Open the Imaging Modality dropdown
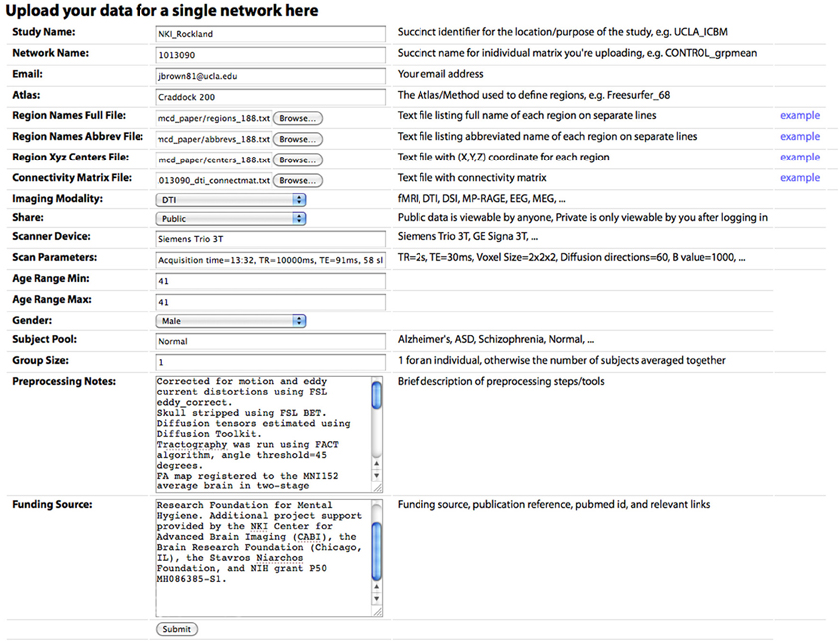The height and width of the screenshot is (641, 840). [231, 200]
